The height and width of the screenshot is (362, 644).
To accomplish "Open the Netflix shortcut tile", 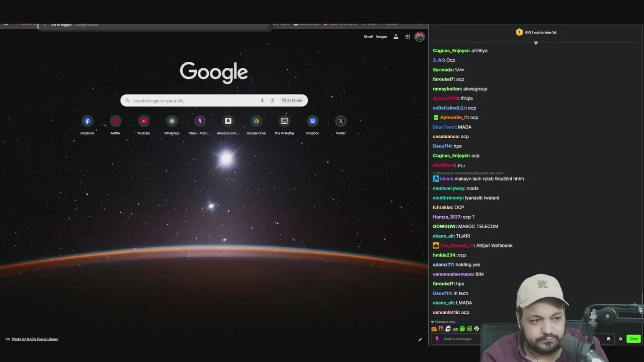I will tap(115, 125).
